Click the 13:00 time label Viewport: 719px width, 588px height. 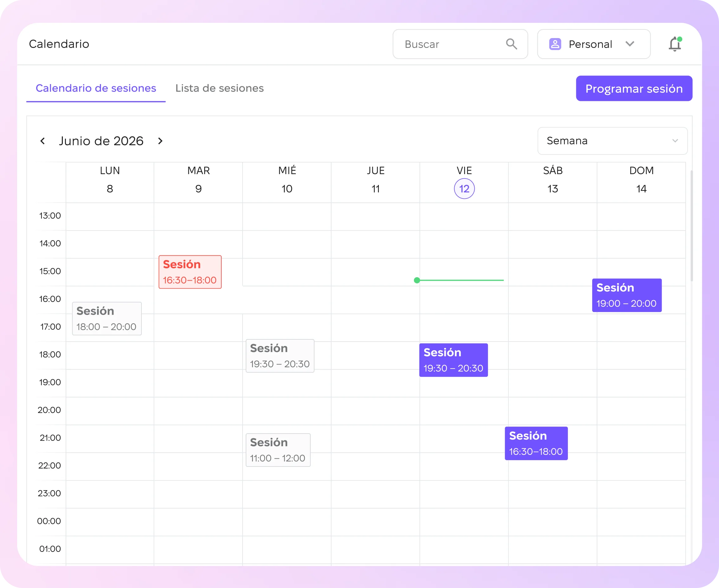point(50,216)
